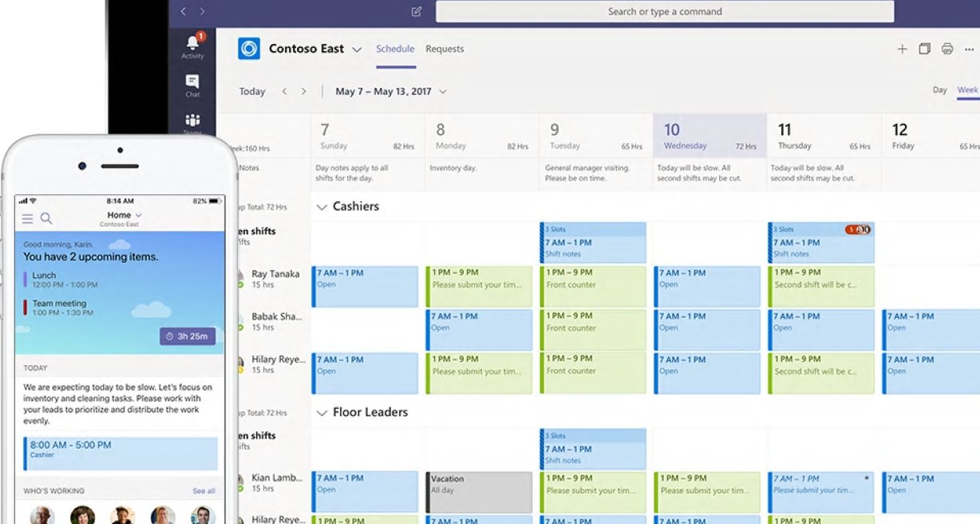
Task: Expand the May 7 – May 13 date dropdown
Action: pos(444,91)
